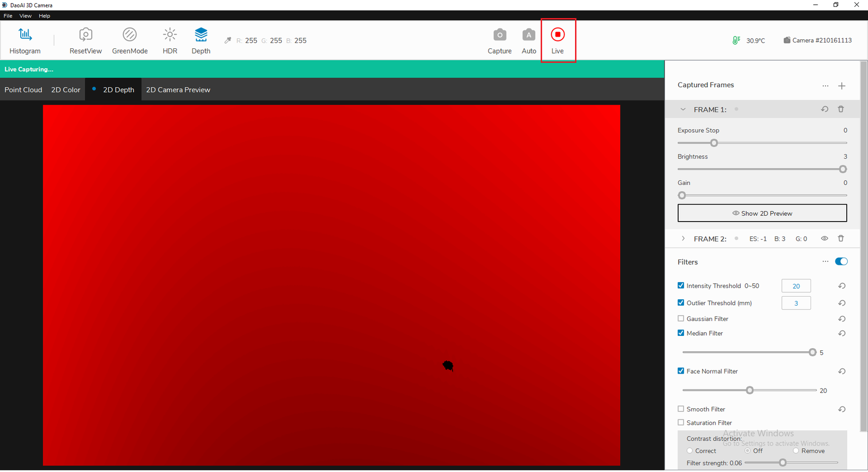Add a new captured frame

click(841, 86)
